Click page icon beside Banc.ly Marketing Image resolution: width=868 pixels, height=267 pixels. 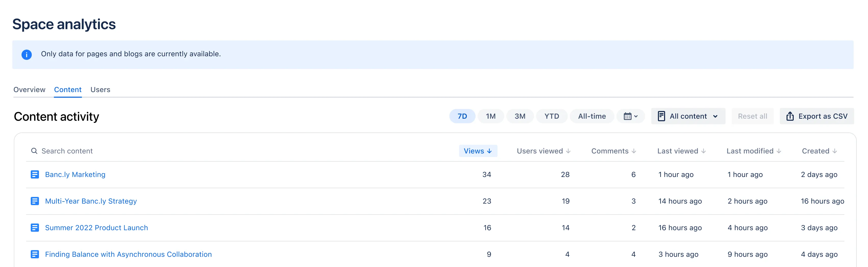(x=35, y=174)
